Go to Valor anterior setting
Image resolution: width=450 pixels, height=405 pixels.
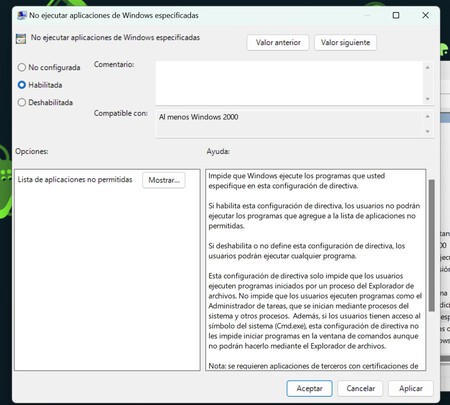click(278, 43)
